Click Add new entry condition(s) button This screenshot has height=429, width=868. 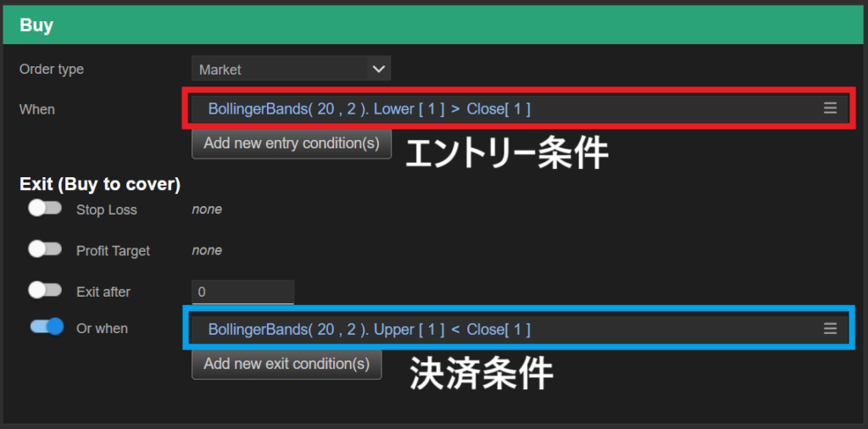coord(292,143)
